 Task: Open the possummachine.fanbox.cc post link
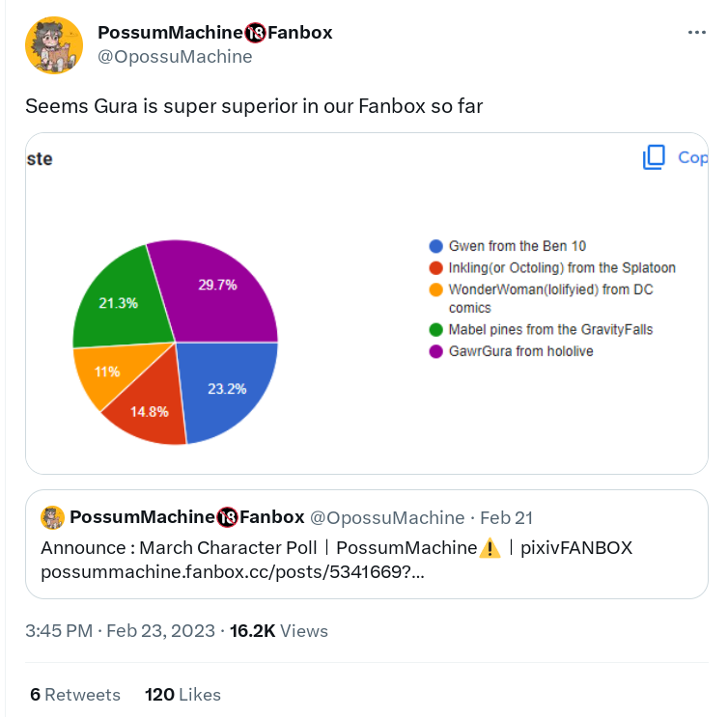click(231, 572)
